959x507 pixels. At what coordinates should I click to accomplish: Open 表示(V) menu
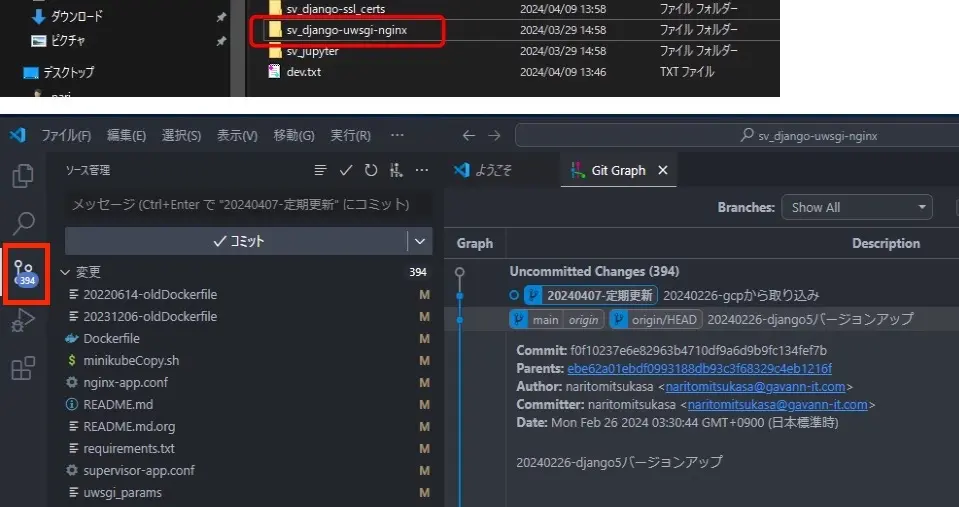tap(237, 135)
